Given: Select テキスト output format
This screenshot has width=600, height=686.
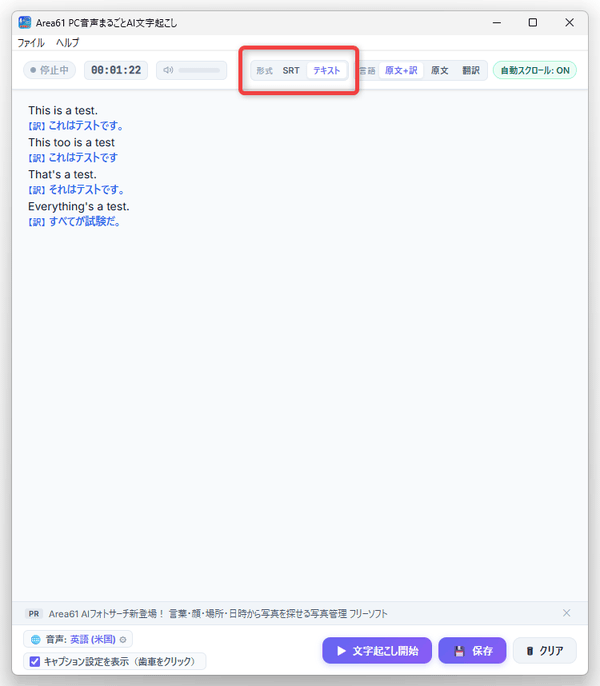Looking at the screenshot, I should pyautogui.click(x=326, y=70).
